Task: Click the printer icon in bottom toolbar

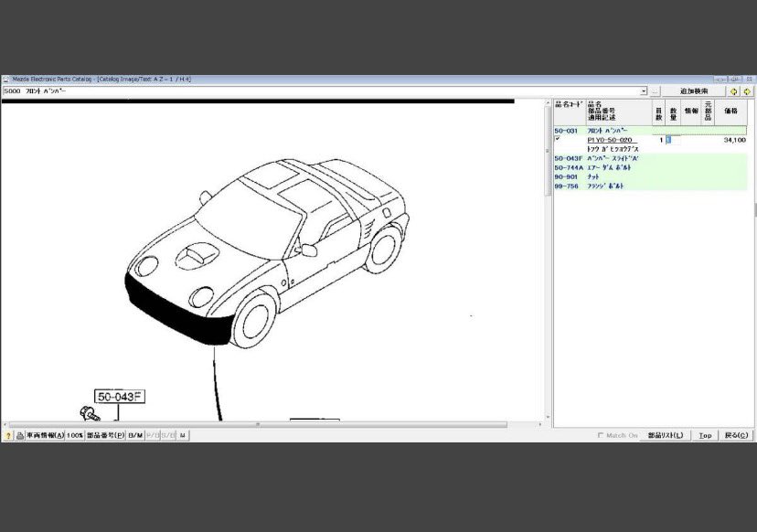Action: click(20, 435)
